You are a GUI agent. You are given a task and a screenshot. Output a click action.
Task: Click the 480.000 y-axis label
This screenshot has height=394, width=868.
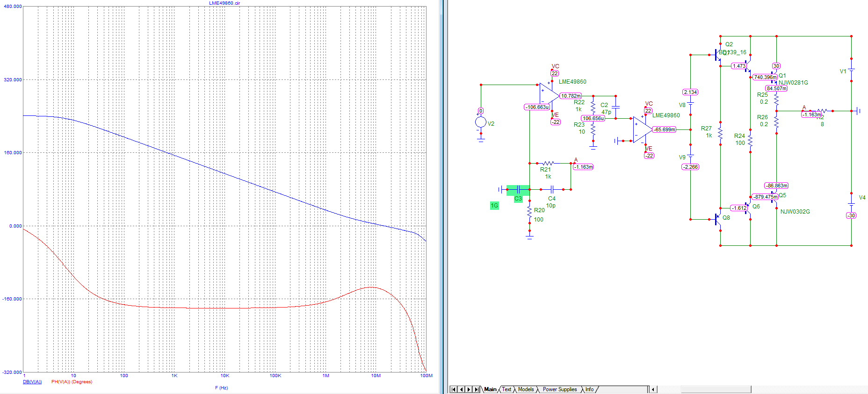[13, 7]
